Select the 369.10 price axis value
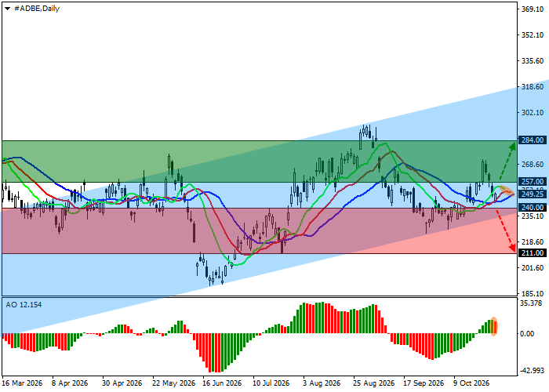Viewport: 549px width, 392px height. pos(533,9)
